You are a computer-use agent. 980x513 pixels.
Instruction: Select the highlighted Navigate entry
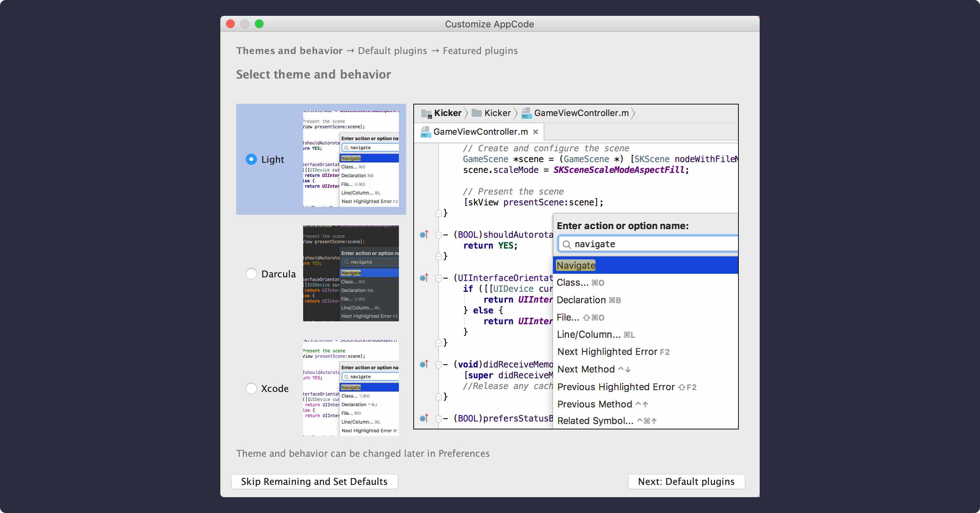point(646,265)
